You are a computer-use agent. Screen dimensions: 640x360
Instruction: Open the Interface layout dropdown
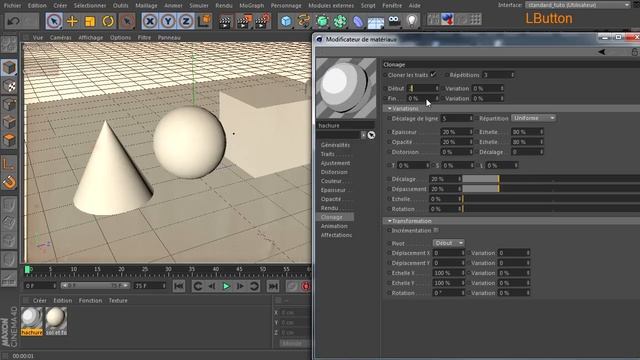click(x=578, y=5)
